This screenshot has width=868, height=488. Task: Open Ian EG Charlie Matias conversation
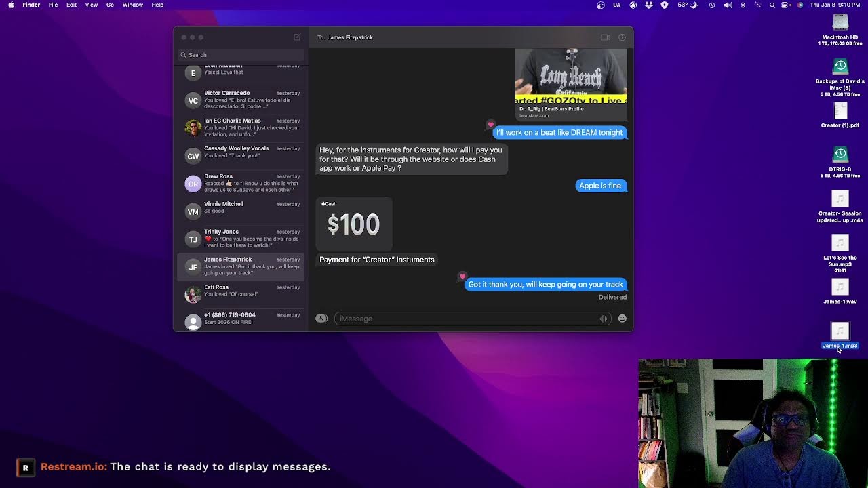pyautogui.click(x=241, y=128)
